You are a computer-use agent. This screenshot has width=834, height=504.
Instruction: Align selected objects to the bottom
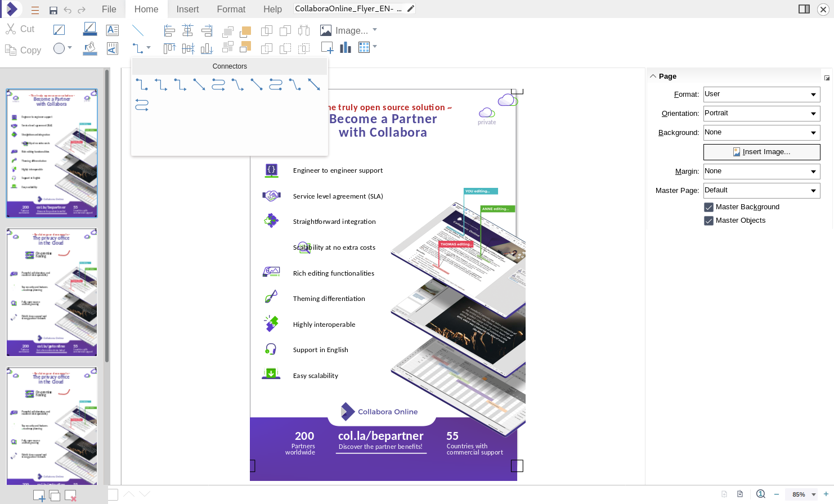click(x=207, y=48)
